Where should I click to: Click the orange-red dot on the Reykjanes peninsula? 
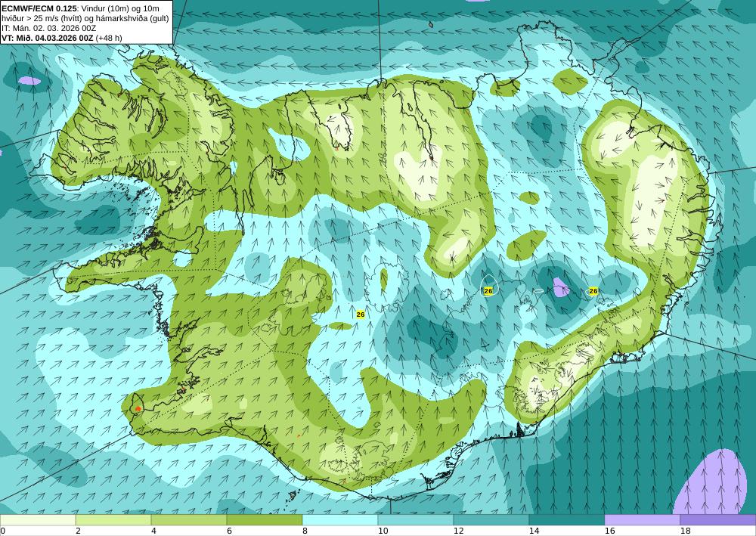coord(138,409)
